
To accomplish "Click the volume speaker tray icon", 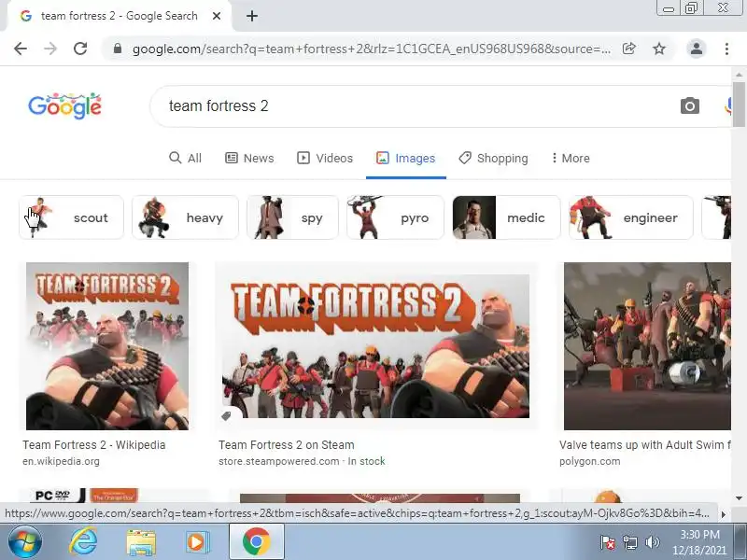I will (x=652, y=542).
